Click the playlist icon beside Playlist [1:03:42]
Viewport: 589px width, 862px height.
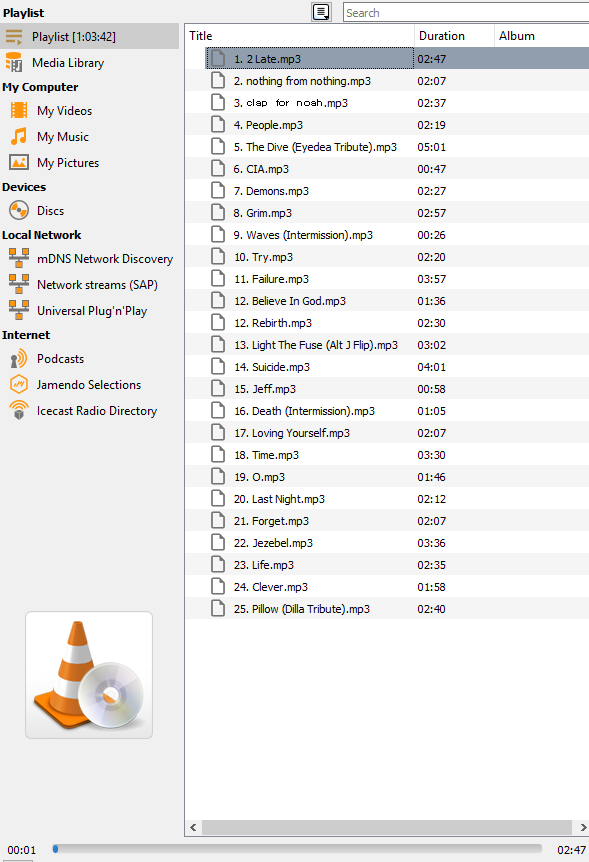pos(14,37)
